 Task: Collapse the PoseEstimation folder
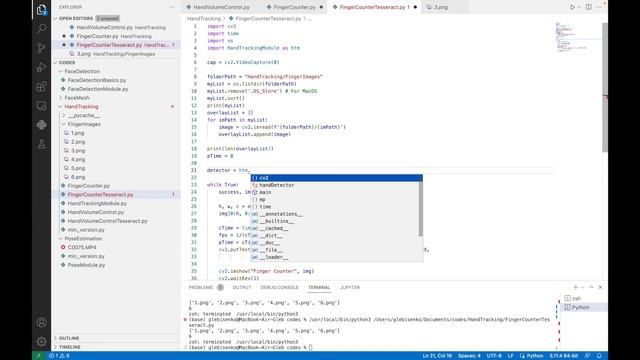pyautogui.click(x=116, y=238)
